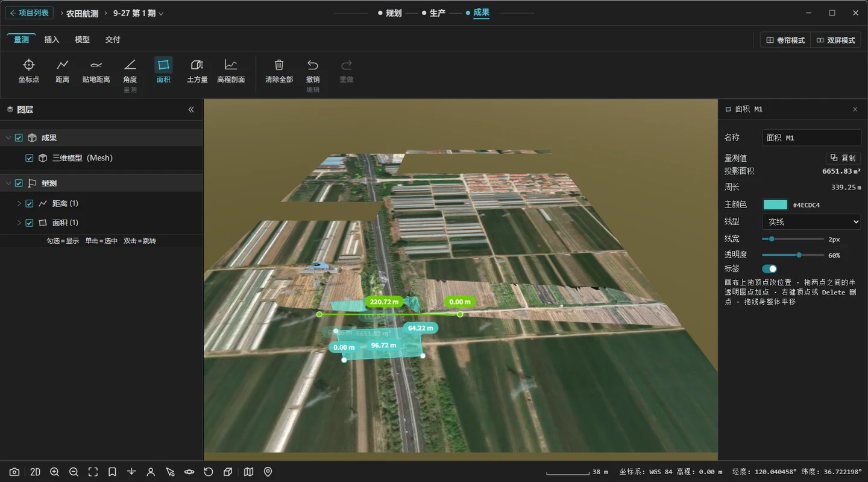Click the 主颜色 teal color swatch

pos(775,205)
